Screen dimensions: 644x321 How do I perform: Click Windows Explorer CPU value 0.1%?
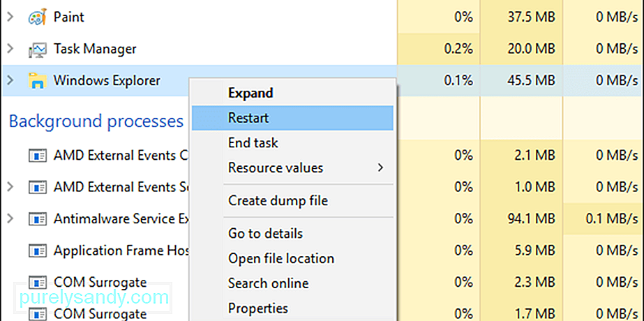point(458,80)
